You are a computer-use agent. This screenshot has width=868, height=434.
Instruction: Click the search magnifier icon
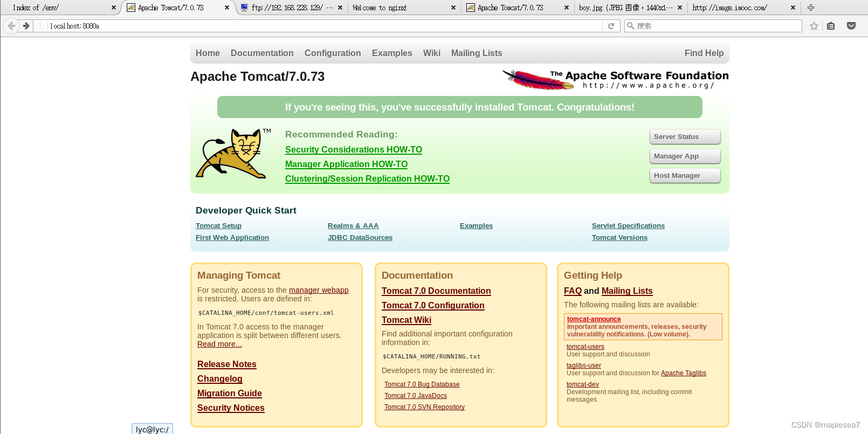point(630,26)
